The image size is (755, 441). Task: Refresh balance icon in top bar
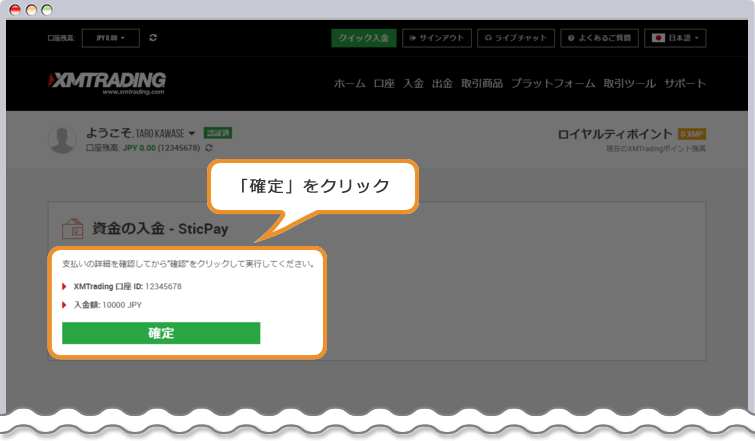pos(153,38)
